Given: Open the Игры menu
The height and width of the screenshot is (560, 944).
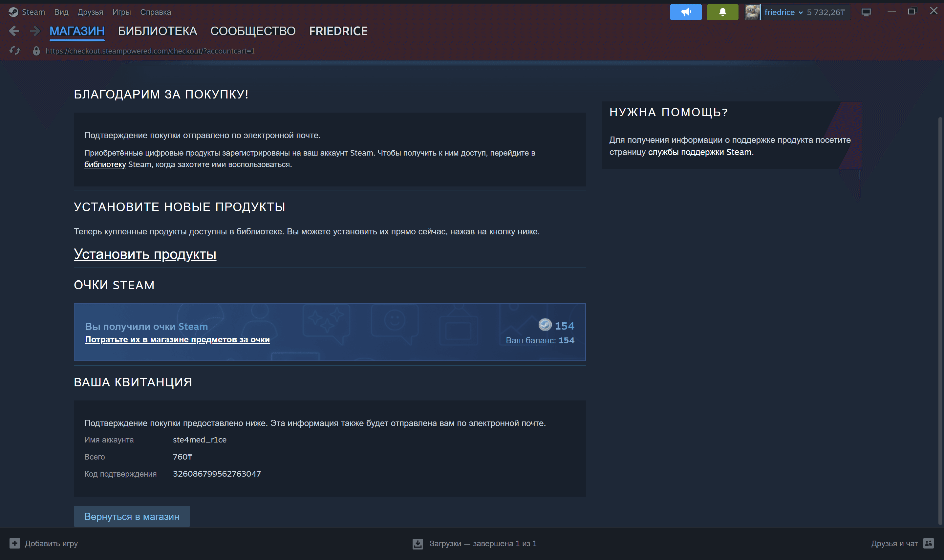Looking at the screenshot, I should 121,12.
